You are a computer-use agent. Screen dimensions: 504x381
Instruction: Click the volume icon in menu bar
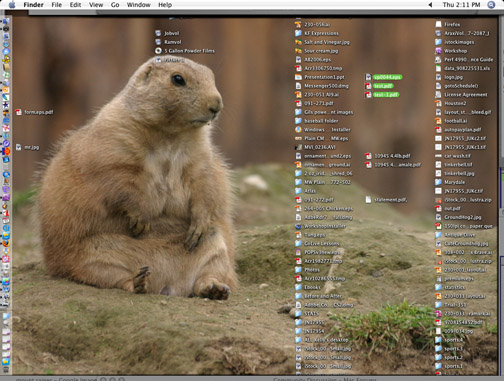click(430, 5)
